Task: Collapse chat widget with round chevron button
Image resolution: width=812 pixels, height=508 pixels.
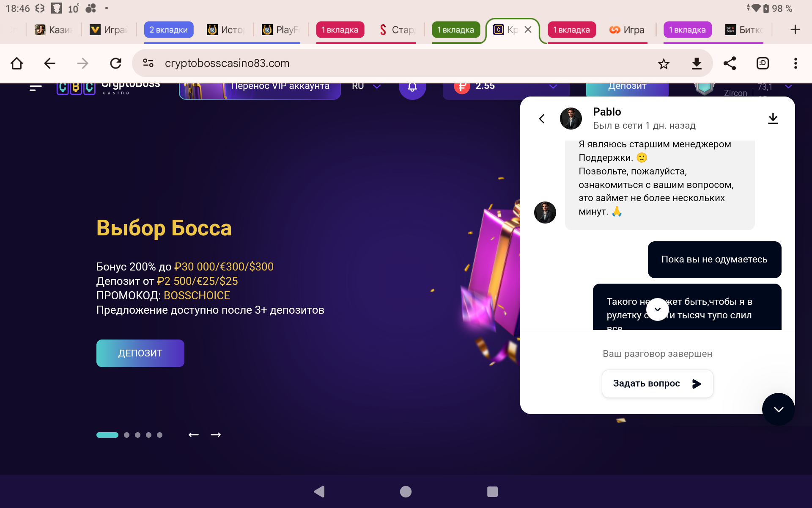Action: (x=778, y=409)
